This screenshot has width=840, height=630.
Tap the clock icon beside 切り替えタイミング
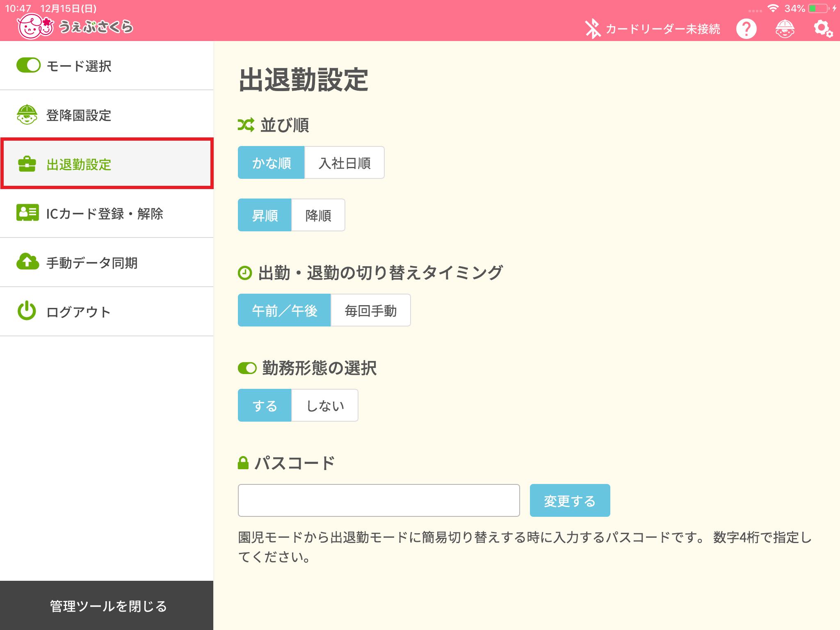coord(245,273)
